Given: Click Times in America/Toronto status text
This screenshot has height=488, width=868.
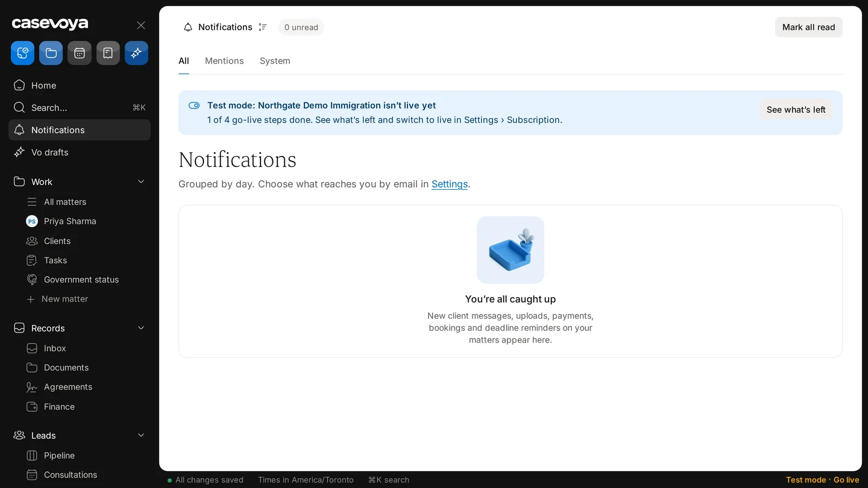Looking at the screenshot, I should (x=306, y=480).
